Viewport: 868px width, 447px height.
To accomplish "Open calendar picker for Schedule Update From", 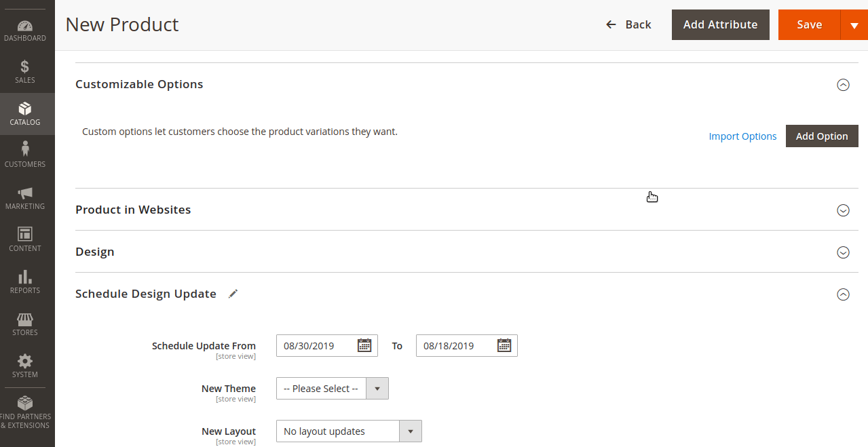I will (364, 345).
